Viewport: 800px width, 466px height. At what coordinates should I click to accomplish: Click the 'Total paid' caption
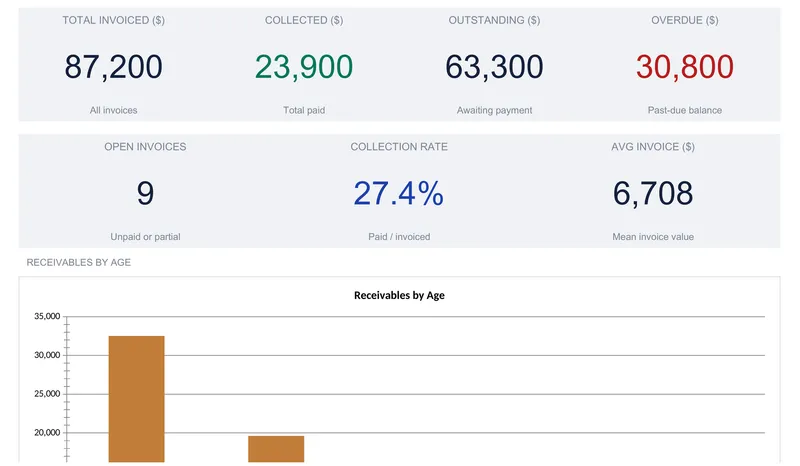(x=304, y=110)
